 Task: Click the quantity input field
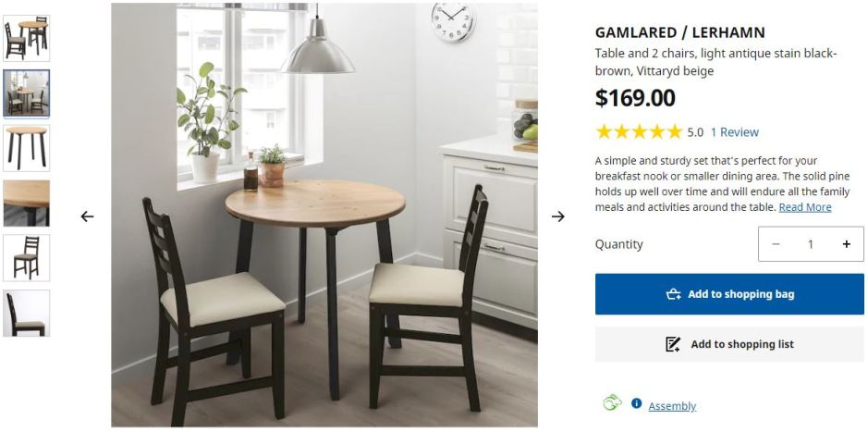[x=811, y=244]
